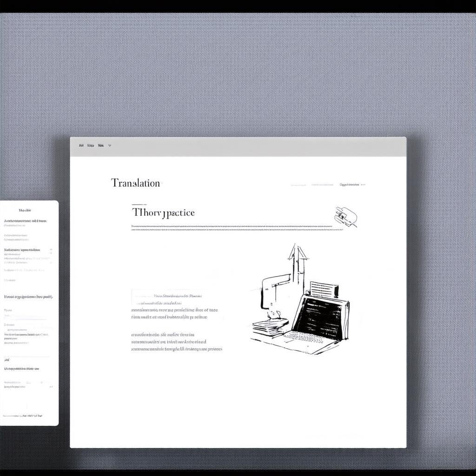The image size is (476, 476).
Task: Click the hand sketch icon beside the heading
Action: point(346,216)
